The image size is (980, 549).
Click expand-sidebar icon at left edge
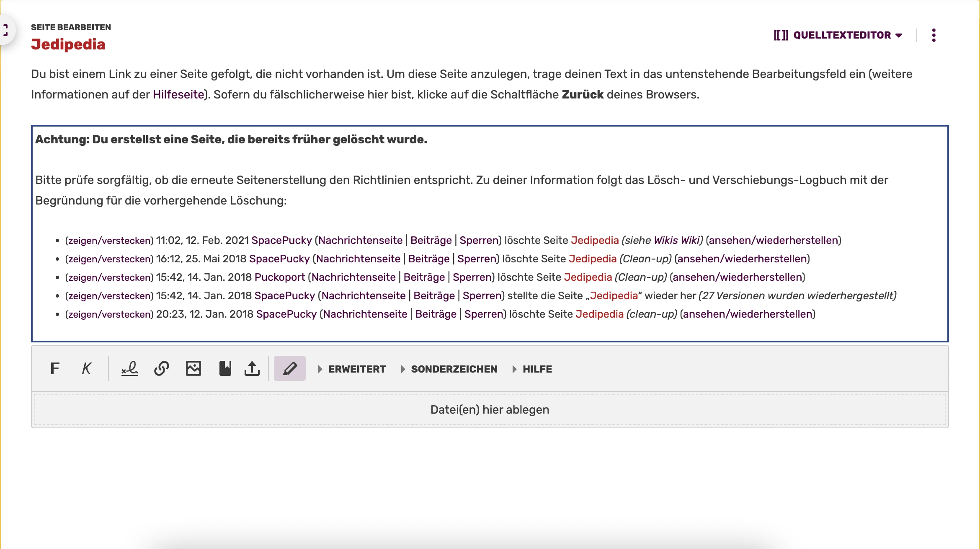pyautogui.click(x=6, y=30)
